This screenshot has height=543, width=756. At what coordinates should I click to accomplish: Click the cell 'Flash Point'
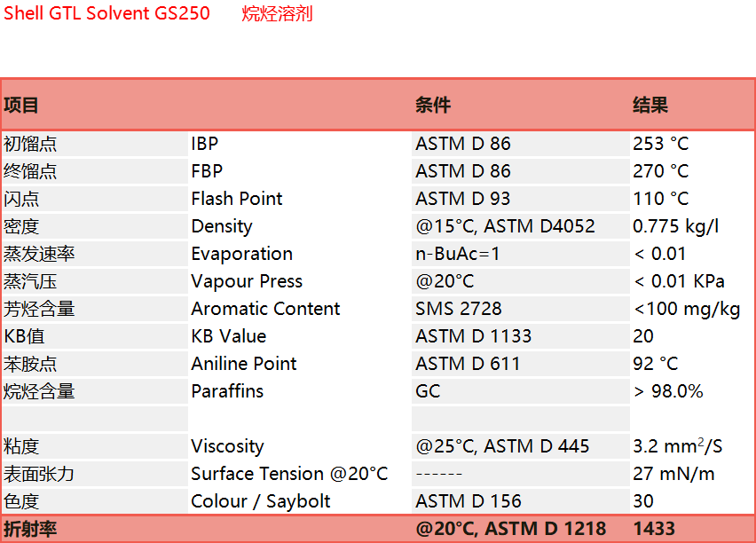(x=237, y=199)
